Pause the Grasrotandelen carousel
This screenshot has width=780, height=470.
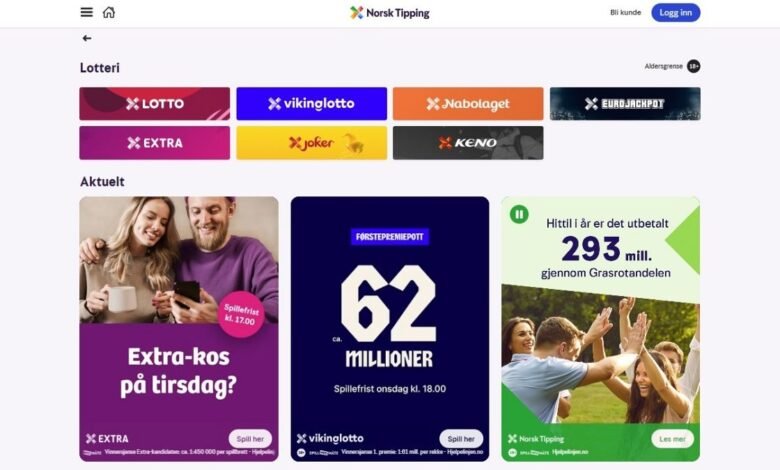tap(519, 214)
